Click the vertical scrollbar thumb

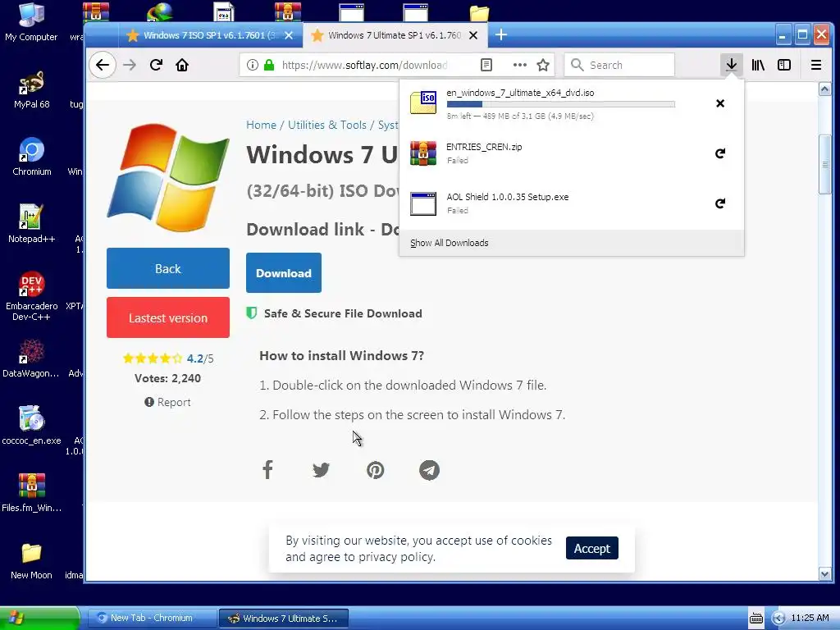tap(824, 164)
